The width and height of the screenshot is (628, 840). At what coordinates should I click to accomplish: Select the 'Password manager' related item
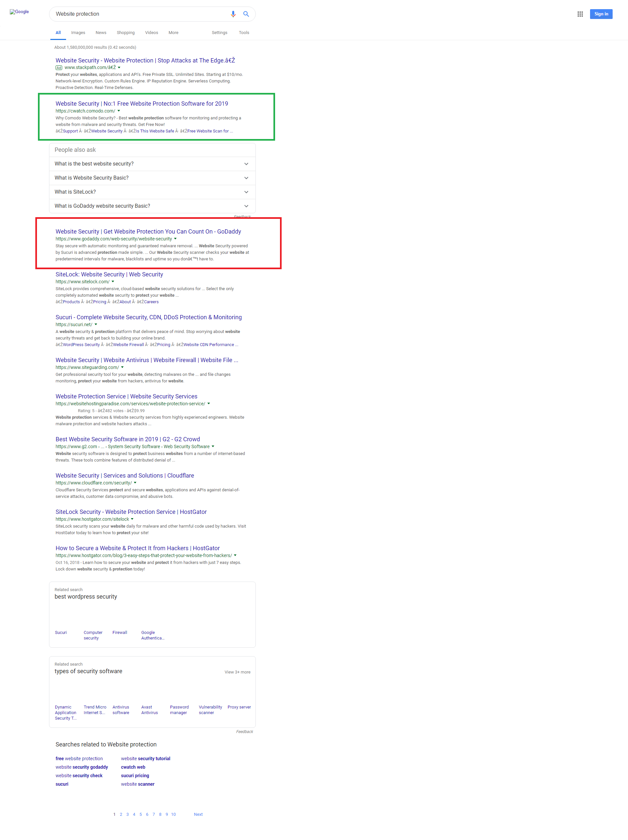click(179, 710)
